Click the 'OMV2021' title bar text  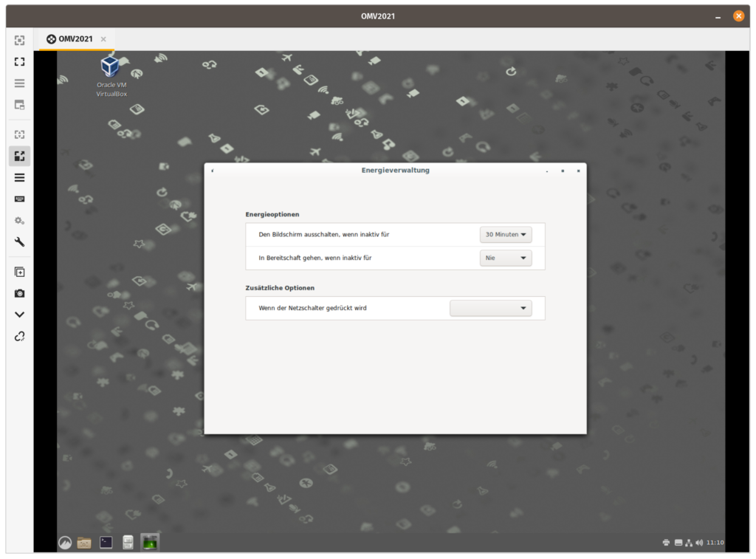tap(378, 16)
